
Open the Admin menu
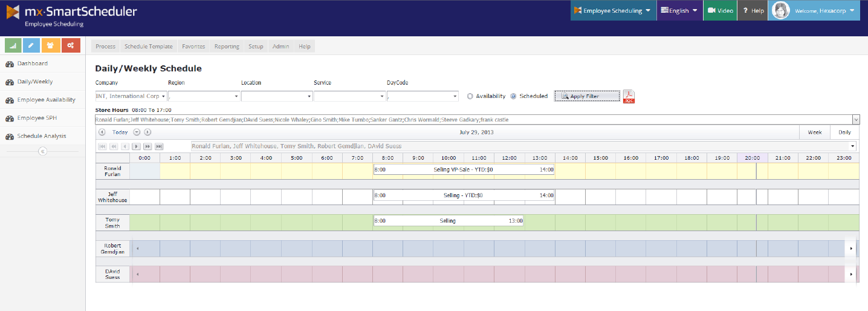tap(280, 47)
